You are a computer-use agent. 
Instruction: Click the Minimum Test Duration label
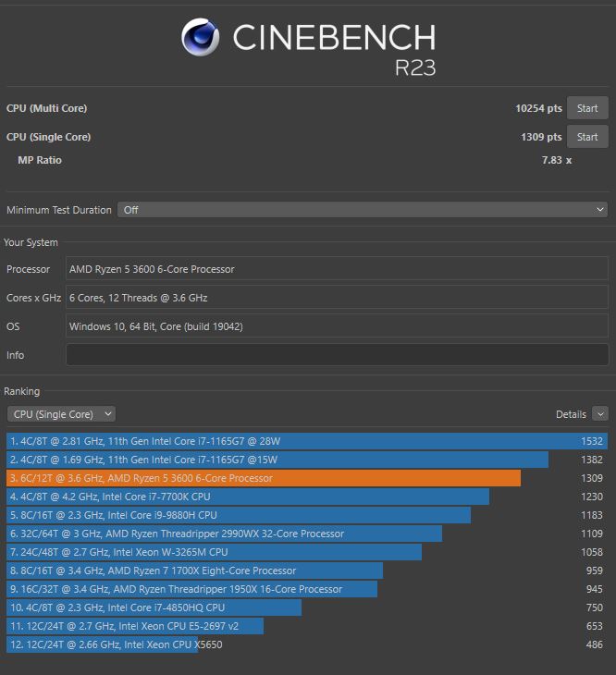[59, 210]
